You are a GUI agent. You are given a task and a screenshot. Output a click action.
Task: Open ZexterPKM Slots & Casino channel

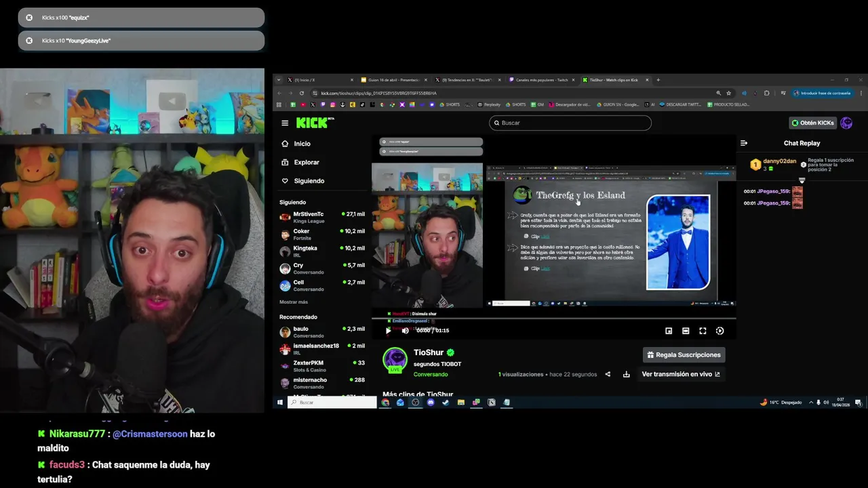[323, 365]
